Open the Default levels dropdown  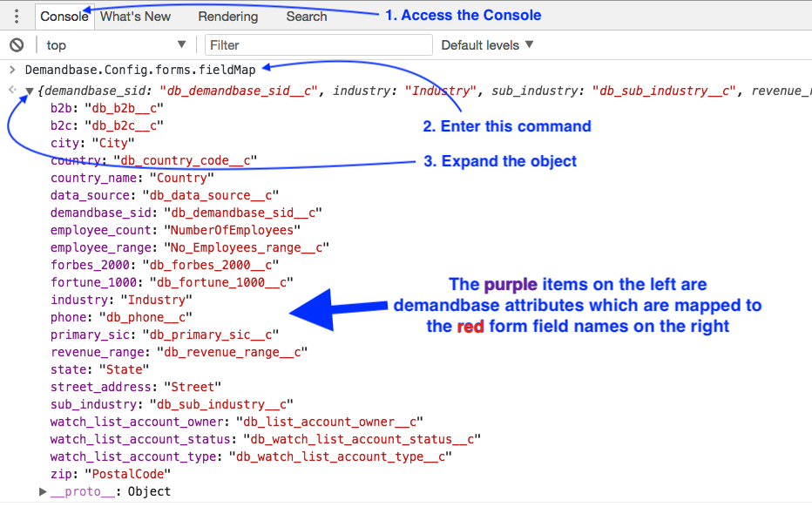[487, 45]
